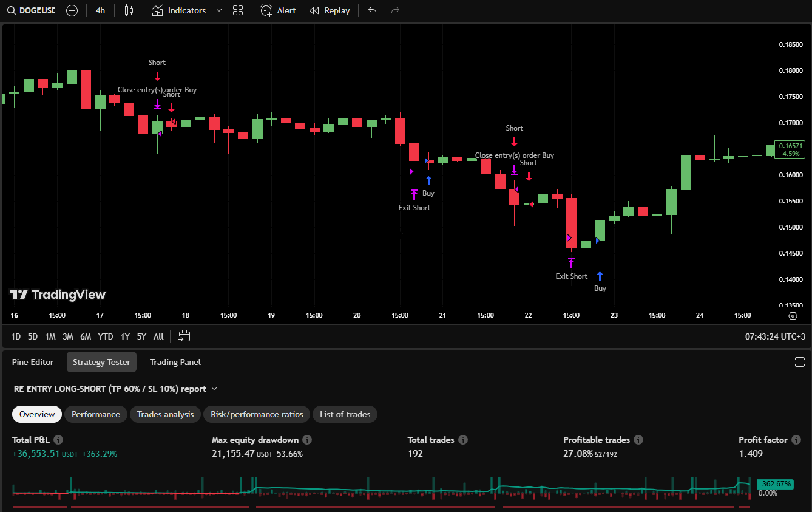
Task: Add a symbol with the plus icon
Action: point(72,10)
